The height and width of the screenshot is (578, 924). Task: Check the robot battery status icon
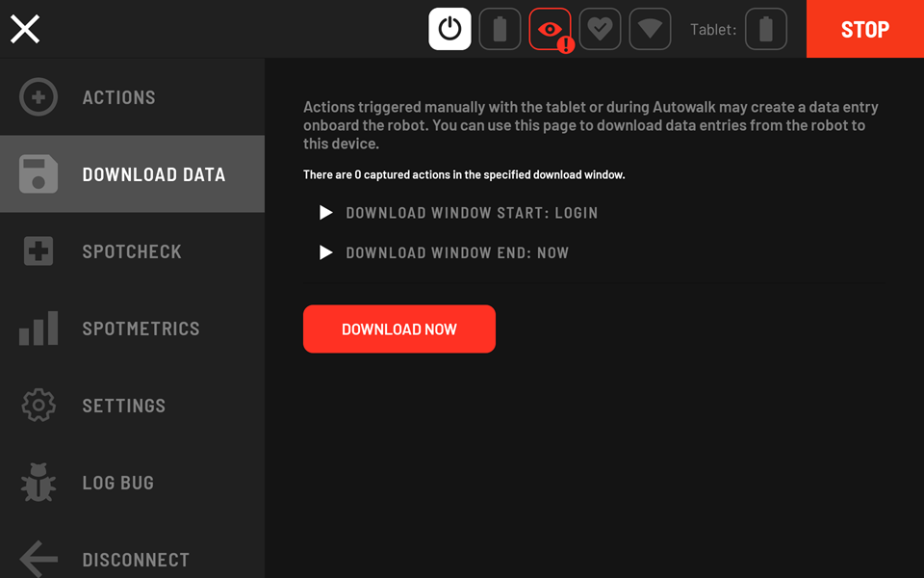pyautogui.click(x=500, y=29)
